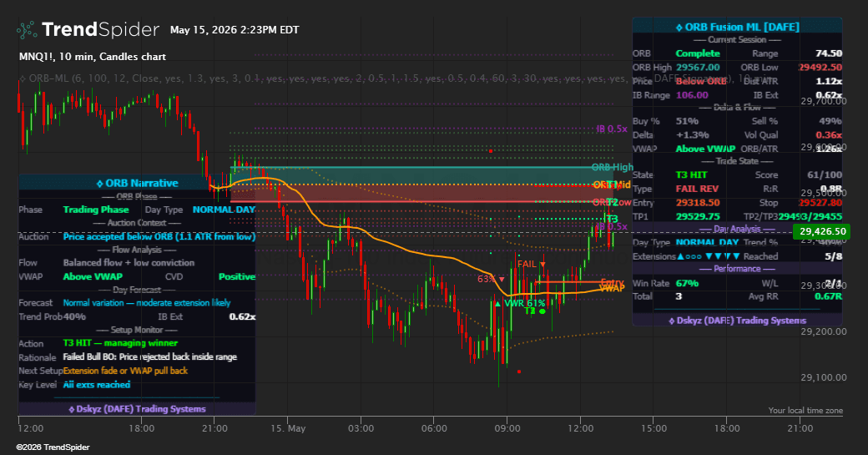Screen dimensions: 868x455
Task: Click the Dist ATR value 1.12x
Action: 829,81
